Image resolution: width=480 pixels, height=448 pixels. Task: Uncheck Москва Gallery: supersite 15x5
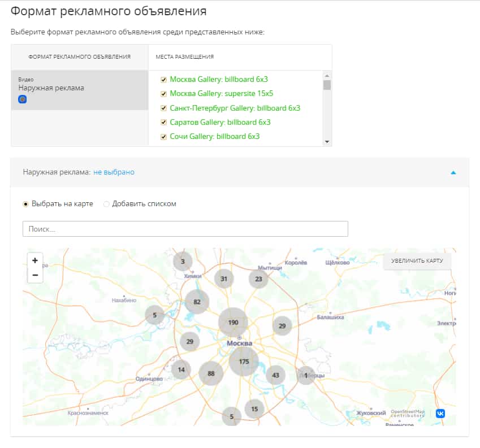pos(163,94)
